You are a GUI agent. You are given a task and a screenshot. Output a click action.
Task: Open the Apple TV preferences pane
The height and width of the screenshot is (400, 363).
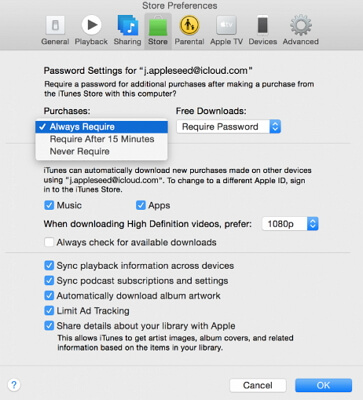tap(226, 31)
